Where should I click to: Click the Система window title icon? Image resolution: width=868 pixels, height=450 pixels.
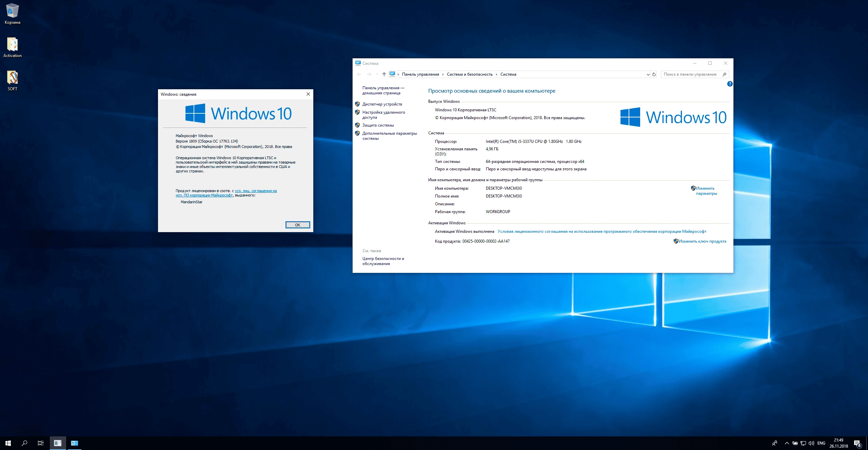[358, 63]
